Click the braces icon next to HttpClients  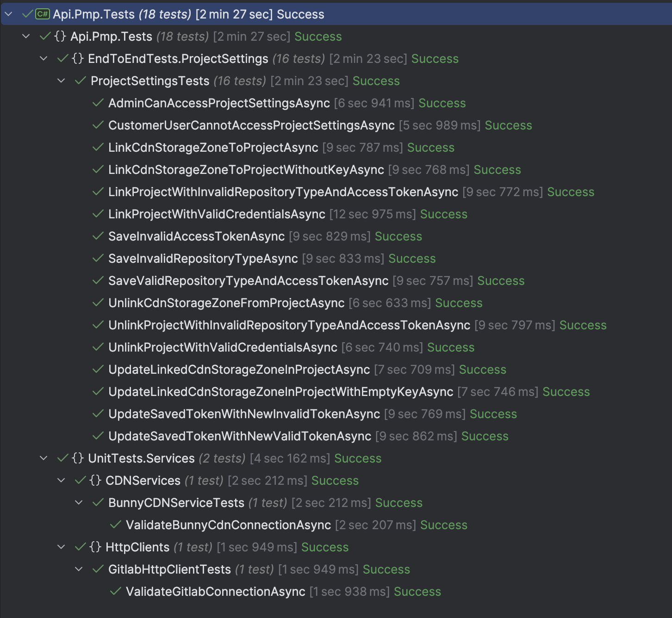point(95,547)
